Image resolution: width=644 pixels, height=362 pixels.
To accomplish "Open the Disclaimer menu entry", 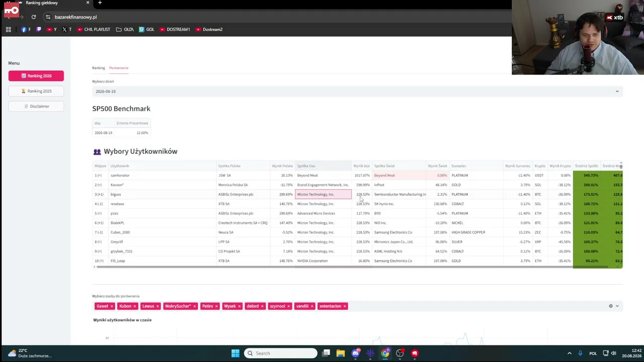I will (36, 106).
